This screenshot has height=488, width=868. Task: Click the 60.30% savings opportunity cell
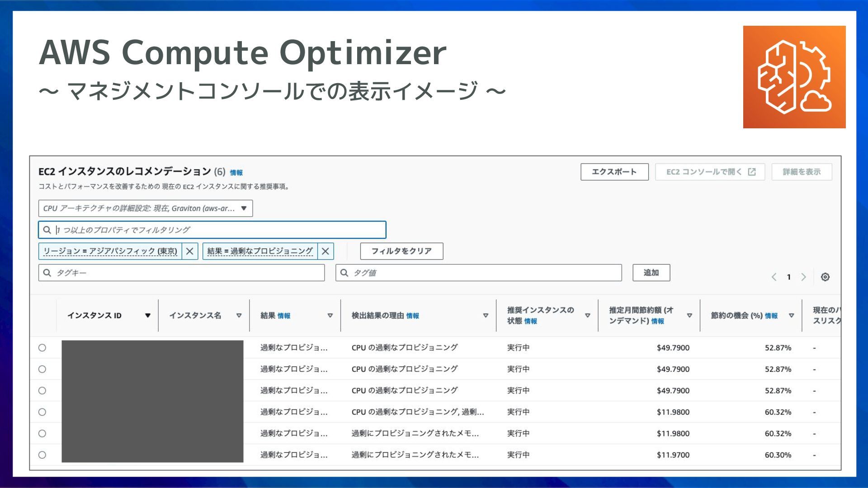778,455
